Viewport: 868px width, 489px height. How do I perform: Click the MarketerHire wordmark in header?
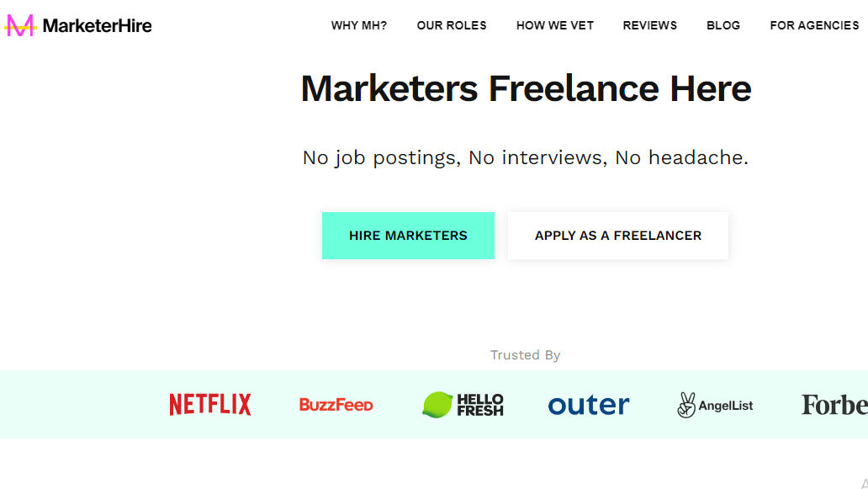coord(97,25)
